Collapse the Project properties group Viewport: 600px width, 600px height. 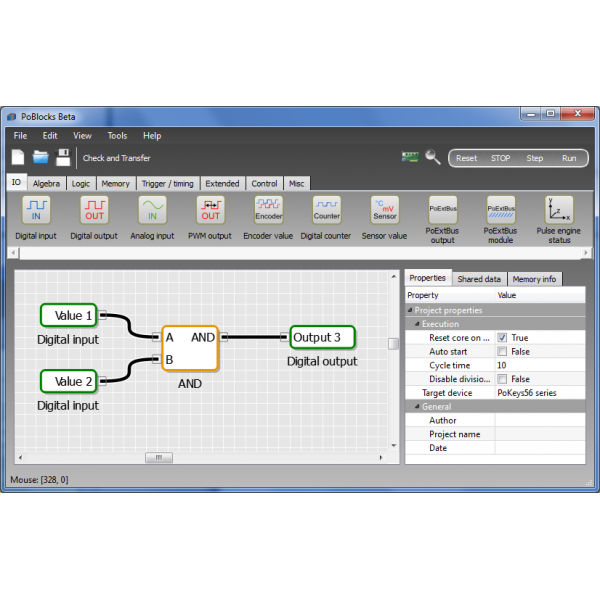point(410,310)
